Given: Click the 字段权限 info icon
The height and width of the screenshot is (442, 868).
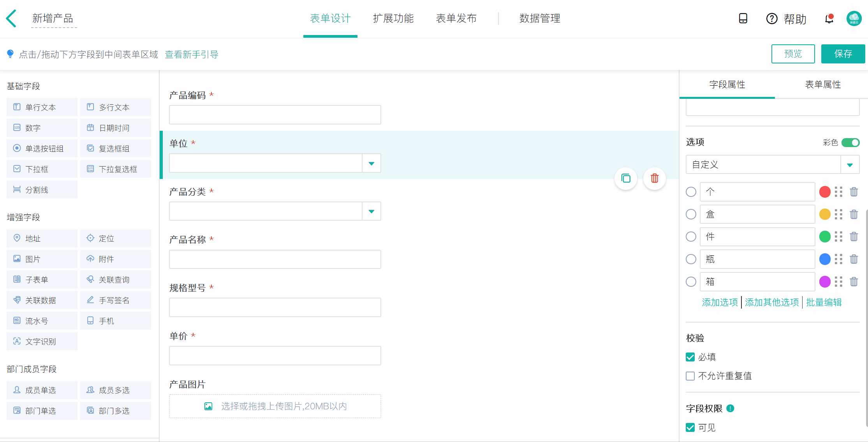Looking at the screenshot, I should click(x=731, y=409).
